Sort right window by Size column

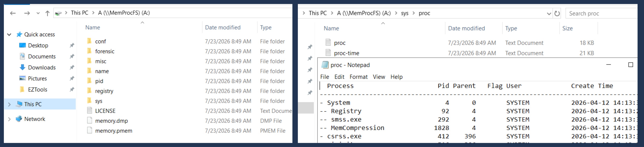pos(567,29)
